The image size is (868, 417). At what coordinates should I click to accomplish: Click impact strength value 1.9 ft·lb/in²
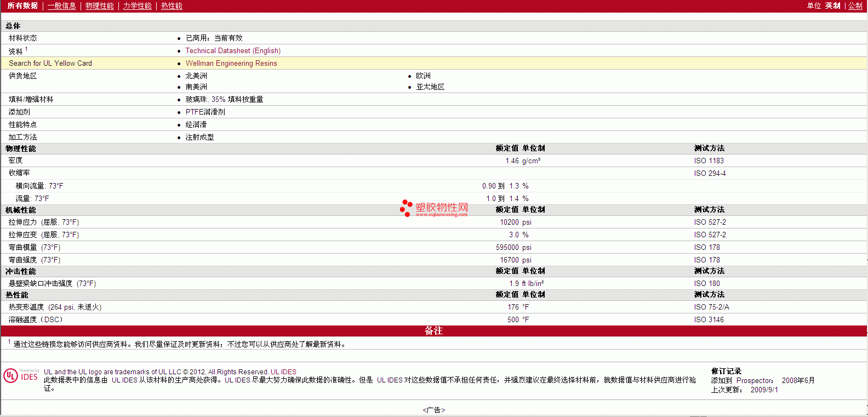[526, 283]
